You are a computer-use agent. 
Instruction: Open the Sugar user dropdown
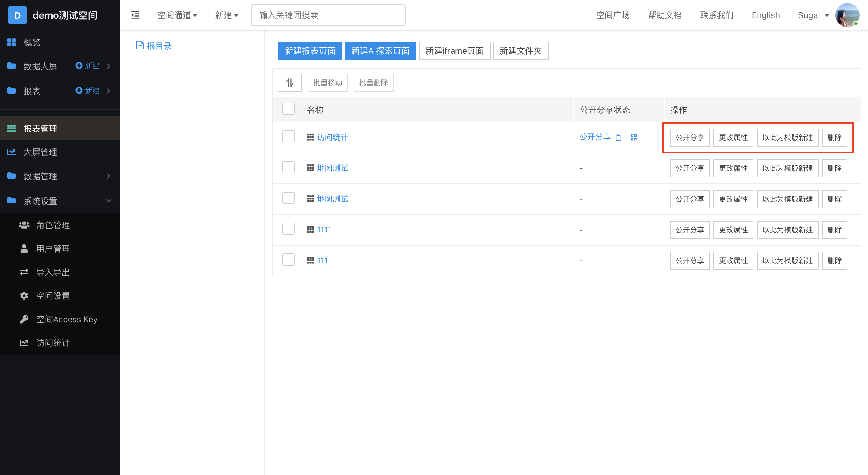tap(813, 15)
